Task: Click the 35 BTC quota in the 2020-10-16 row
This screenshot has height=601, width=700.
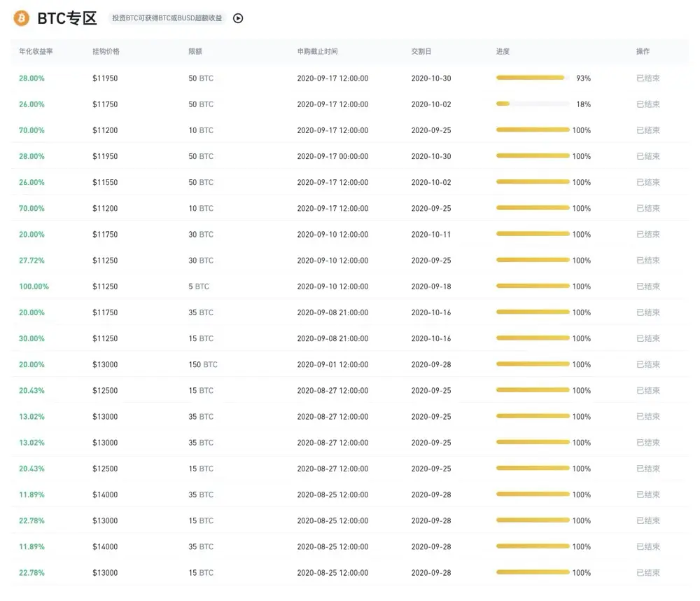Action: click(x=201, y=312)
